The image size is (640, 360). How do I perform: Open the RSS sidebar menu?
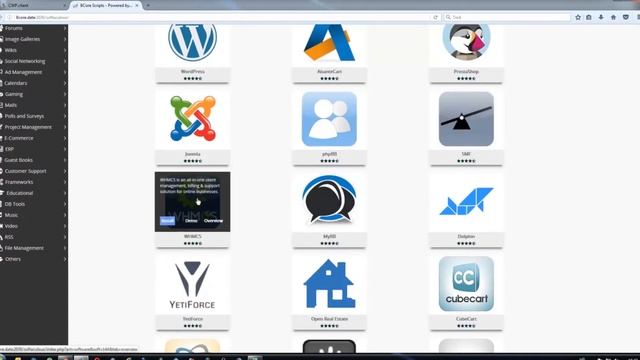34,237
